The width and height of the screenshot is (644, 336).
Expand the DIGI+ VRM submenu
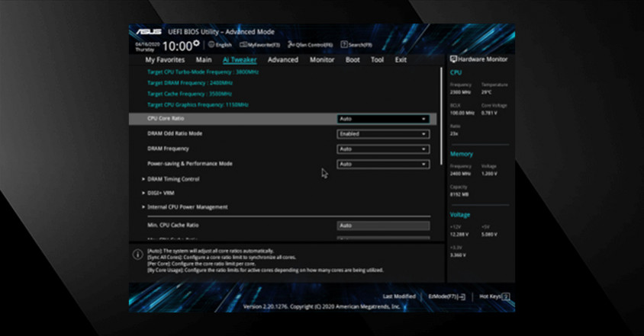(x=158, y=194)
